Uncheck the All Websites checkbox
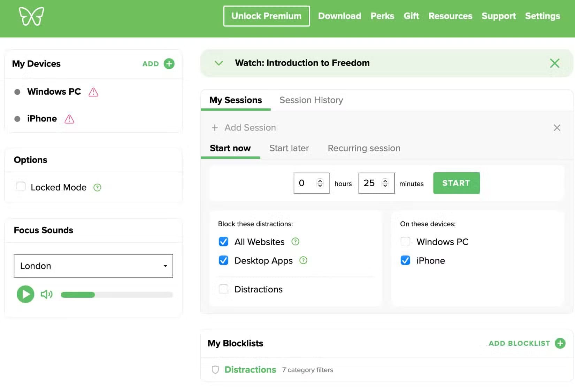This screenshot has height=392, width=575. tap(223, 242)
